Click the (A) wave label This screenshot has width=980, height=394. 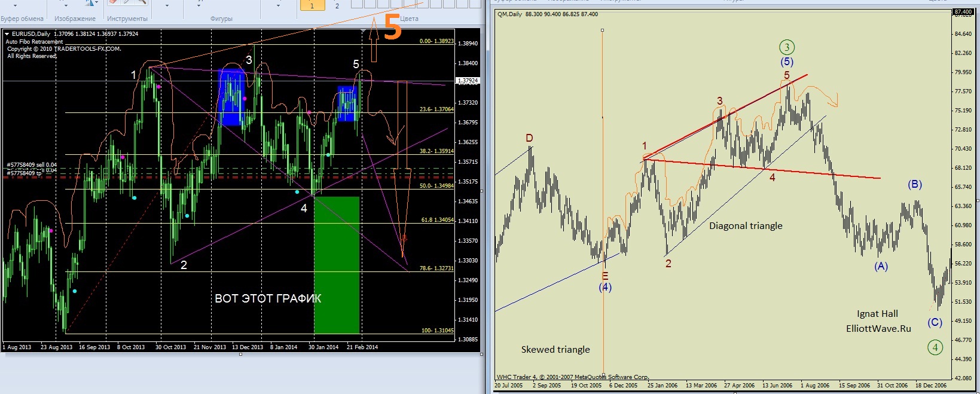coord(881,267)
